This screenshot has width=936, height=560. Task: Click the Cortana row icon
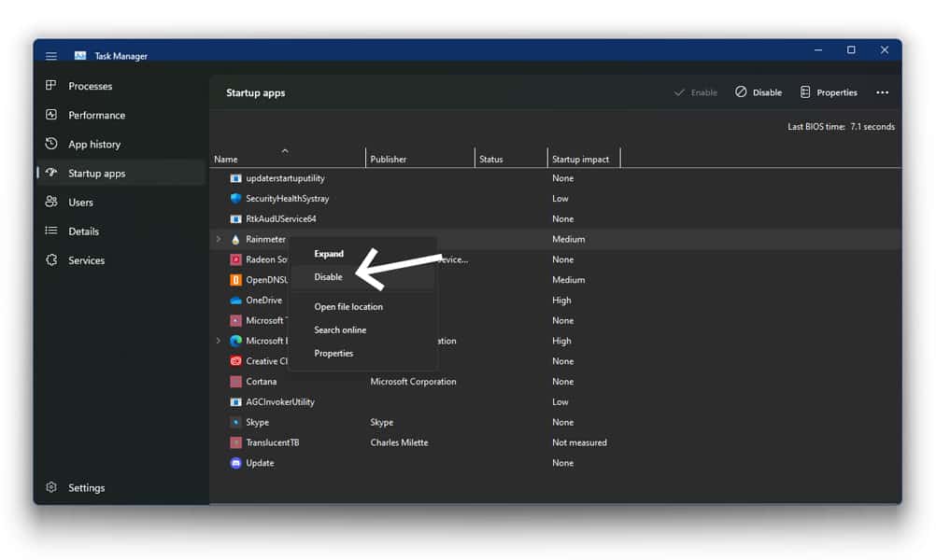point(235,382)
